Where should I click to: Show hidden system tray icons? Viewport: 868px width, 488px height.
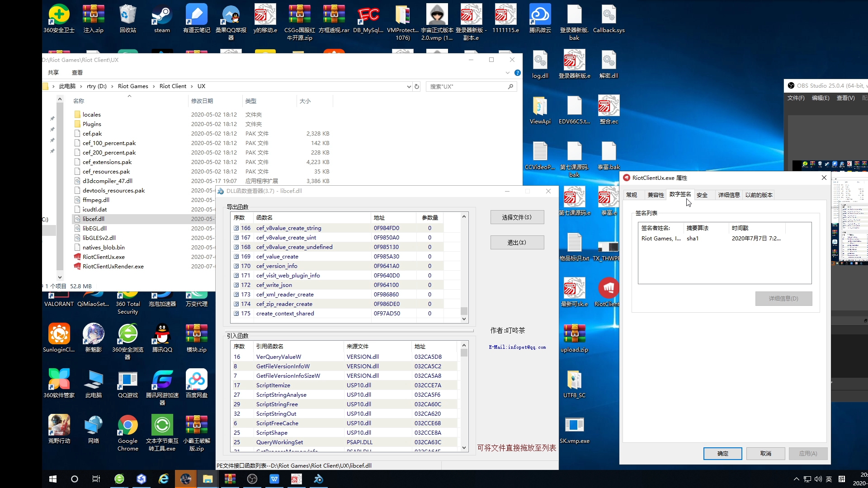click(797, 479)
